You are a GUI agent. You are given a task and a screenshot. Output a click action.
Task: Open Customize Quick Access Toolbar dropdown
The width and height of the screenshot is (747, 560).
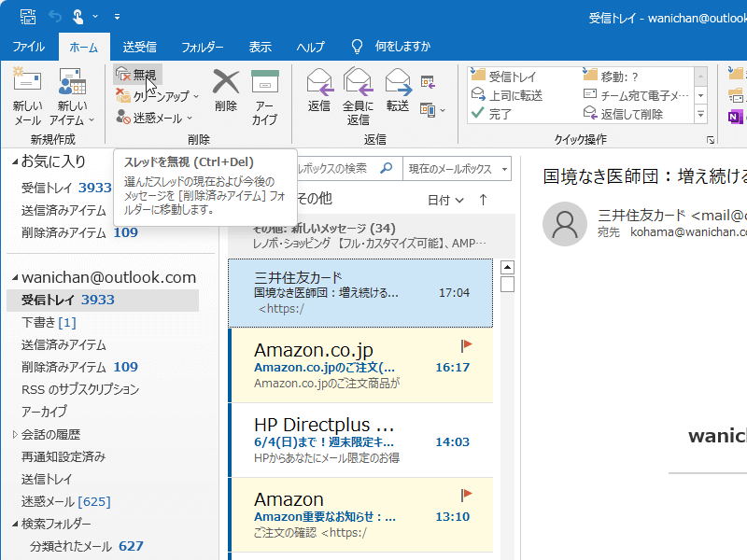pyautogui.click(x=117, y=17)
